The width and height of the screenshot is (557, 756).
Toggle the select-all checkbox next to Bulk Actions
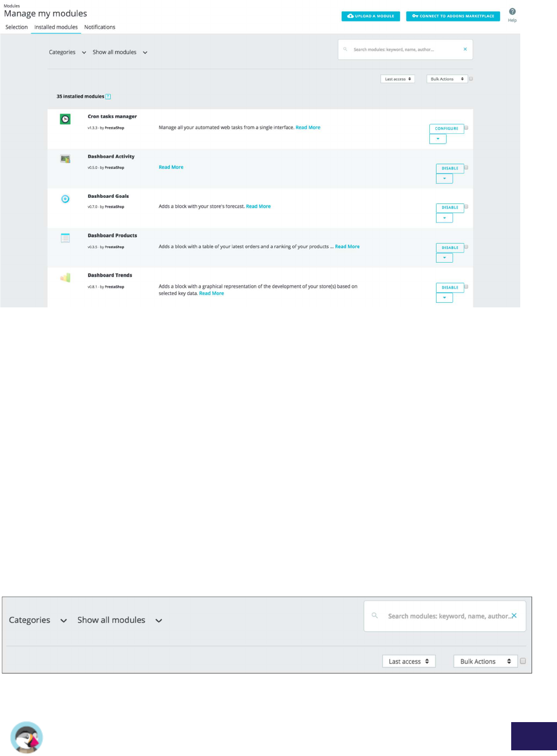(x=470, y=79)
